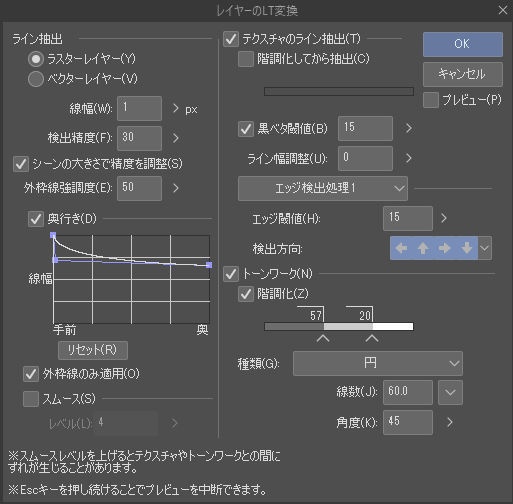The width and height of the screenshot is (513, 504).
Task: Click the キャンセル button
Action: [x=463, y=74]
